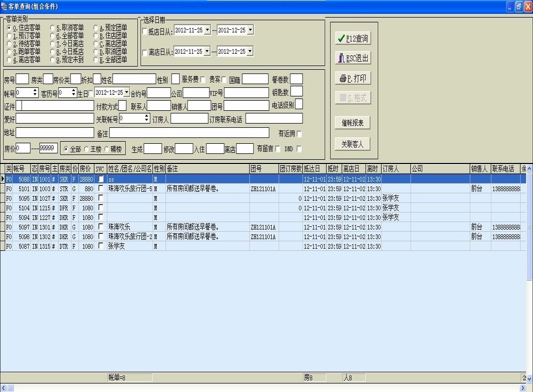Select the row with account 5097
The width and height of the screenshot is (533, 392).
(x=263, y=227)
